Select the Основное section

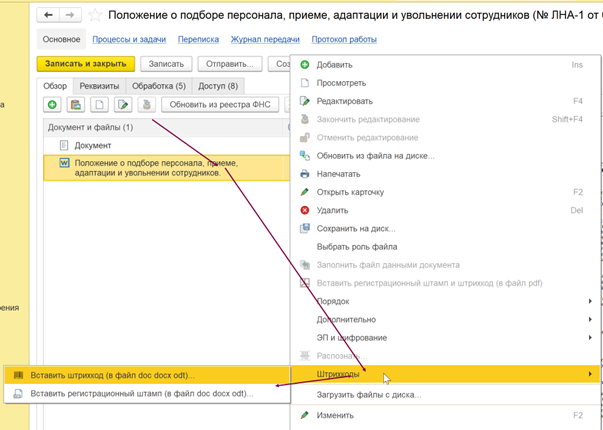click(62, 39)
